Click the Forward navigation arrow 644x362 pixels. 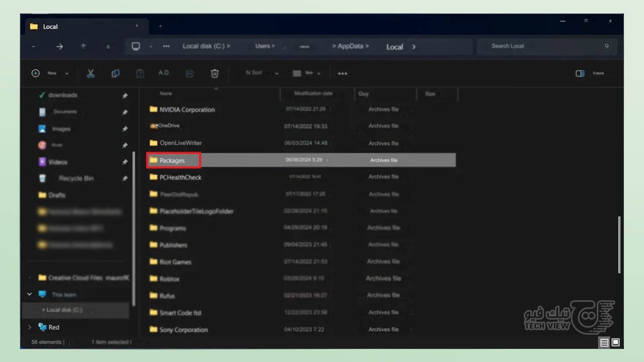point(59,46)
